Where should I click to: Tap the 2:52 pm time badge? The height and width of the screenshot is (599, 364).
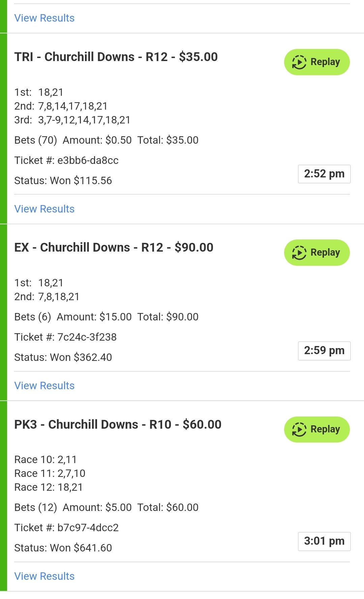324,174
